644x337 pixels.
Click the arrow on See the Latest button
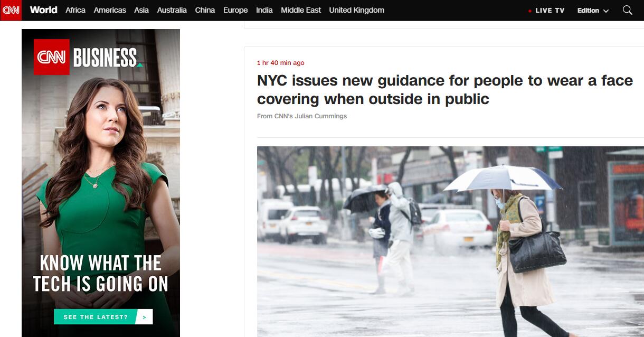click(144, 317)
